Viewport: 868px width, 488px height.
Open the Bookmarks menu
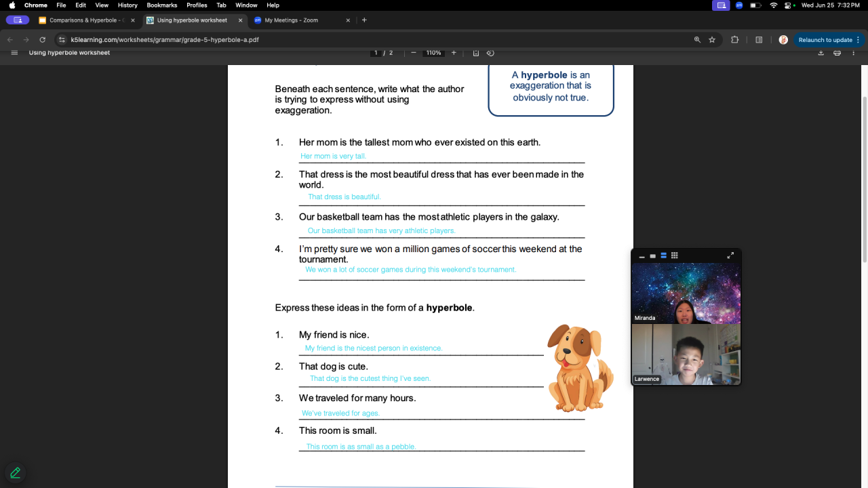[x=162, y=5]
